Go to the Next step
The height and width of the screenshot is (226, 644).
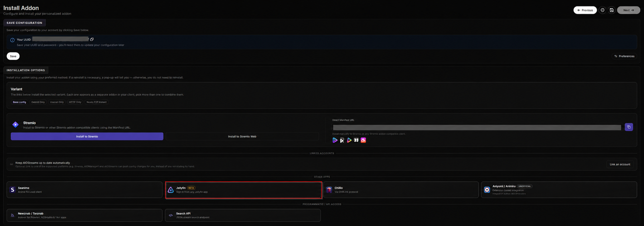click(628, 10)
